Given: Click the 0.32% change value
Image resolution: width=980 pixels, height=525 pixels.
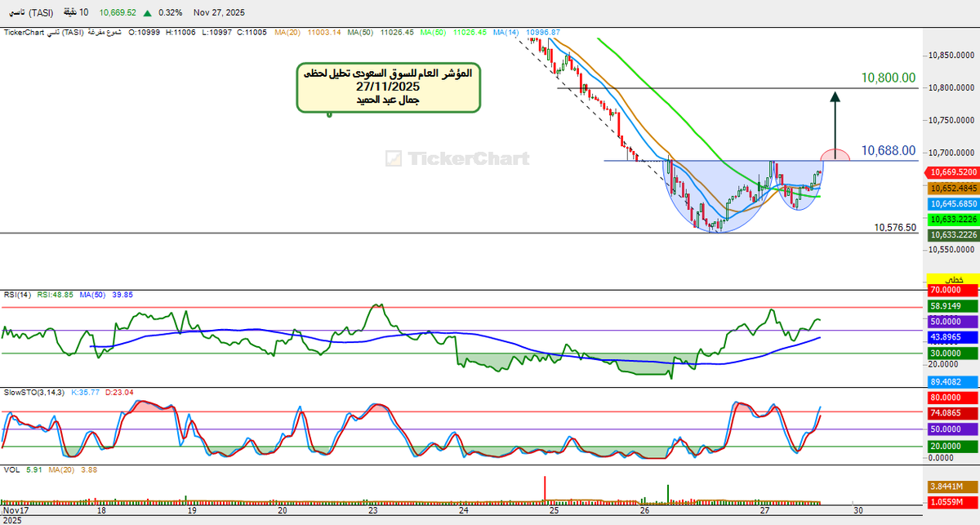Looking at the screenshot, I should point(170,13).
